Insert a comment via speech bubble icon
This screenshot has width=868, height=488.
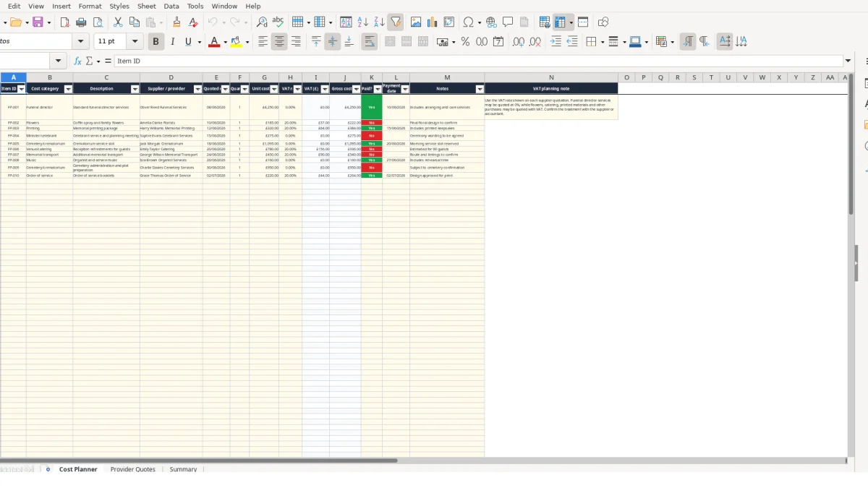(x=508, y=22)
